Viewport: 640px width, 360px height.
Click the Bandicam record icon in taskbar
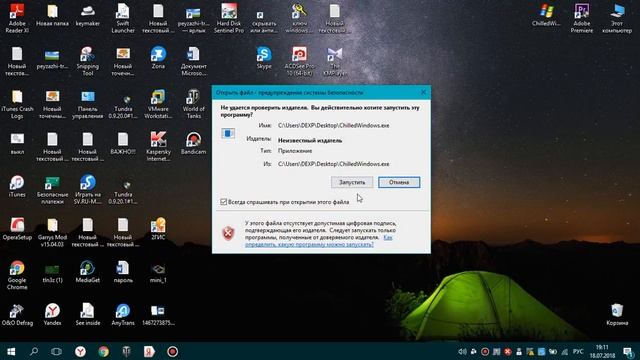[172, 351]
